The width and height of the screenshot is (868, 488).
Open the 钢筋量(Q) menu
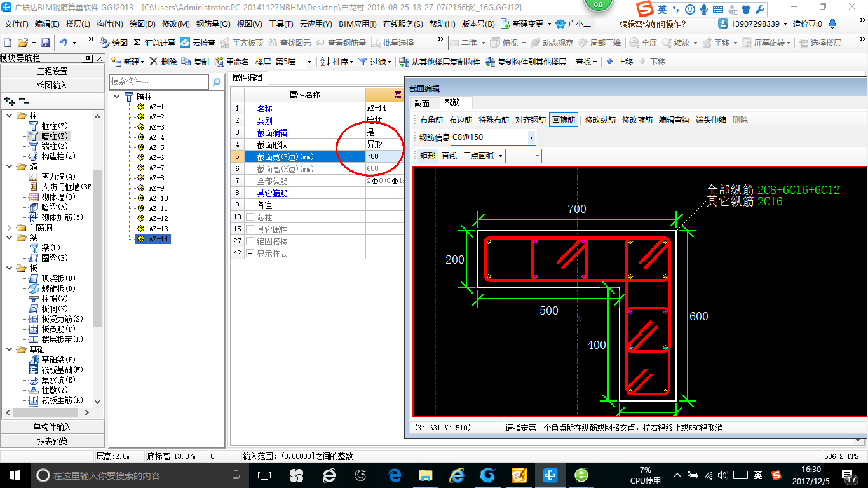214,24
